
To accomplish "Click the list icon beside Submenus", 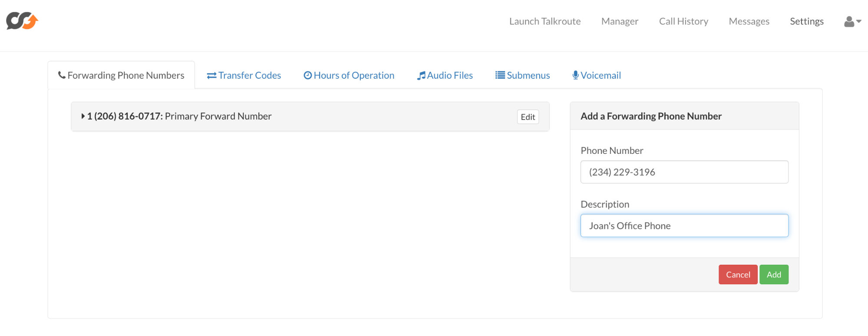I will tap(500, 75).
